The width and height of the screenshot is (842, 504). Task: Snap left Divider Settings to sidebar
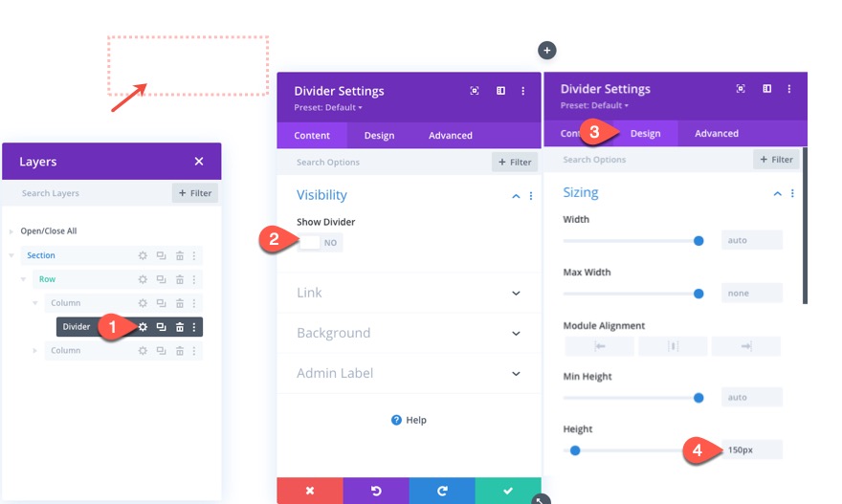pyautogui.click(x=500, y=91)
